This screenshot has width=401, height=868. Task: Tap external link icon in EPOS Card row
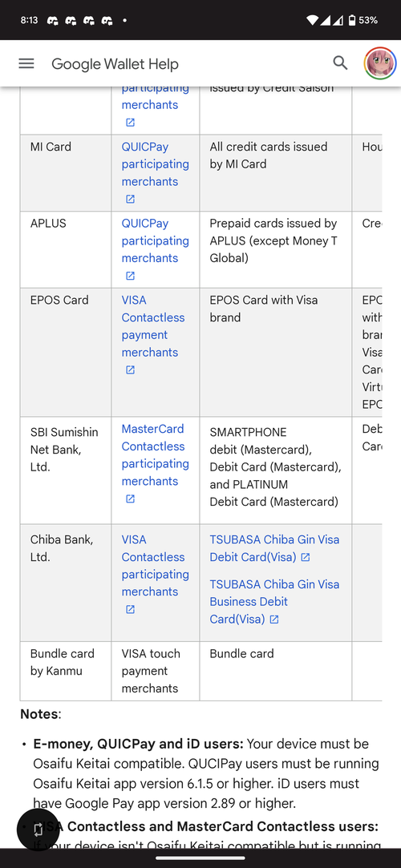130,369
